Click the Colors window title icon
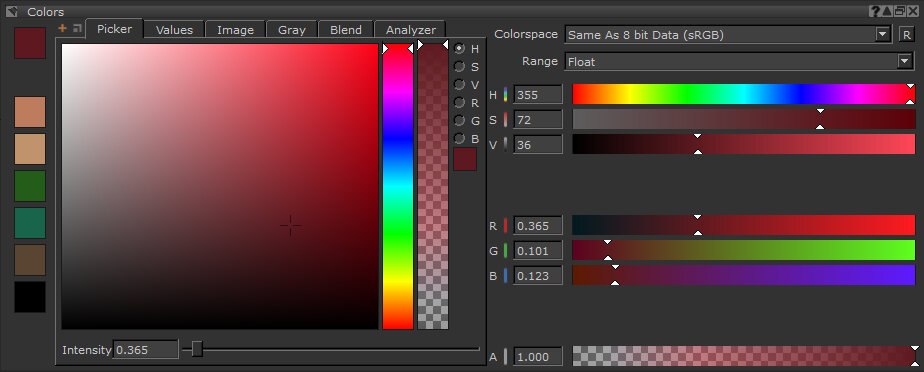924x372 pixels. [x=11, y=12]
